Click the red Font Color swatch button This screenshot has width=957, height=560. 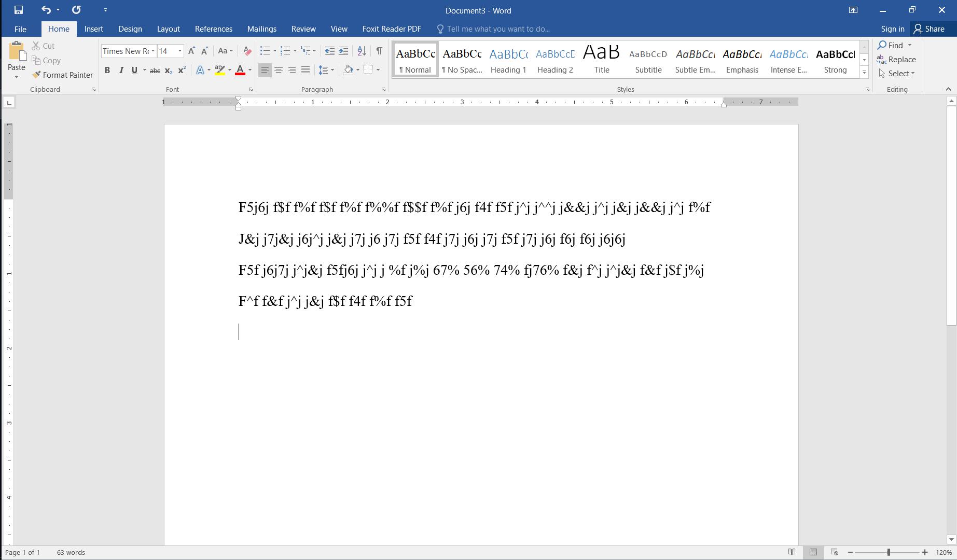coord(240,70)
